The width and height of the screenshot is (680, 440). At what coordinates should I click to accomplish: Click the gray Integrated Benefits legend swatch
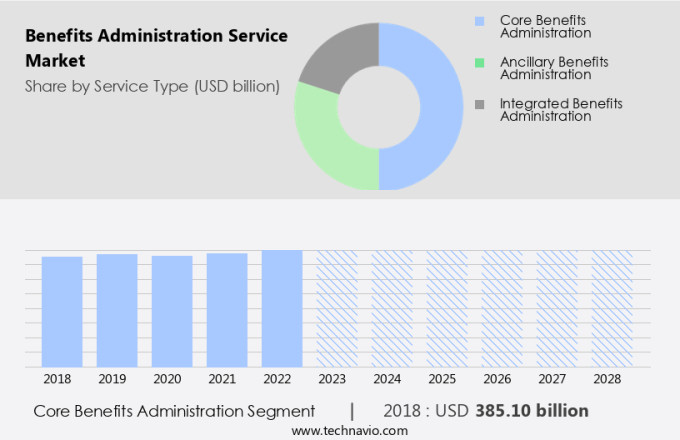point(481,104)
